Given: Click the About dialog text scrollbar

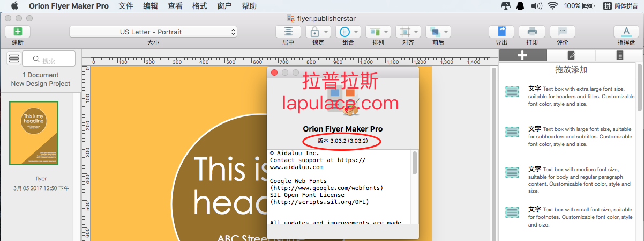Looking at the screenshot, I should (415, 163).
